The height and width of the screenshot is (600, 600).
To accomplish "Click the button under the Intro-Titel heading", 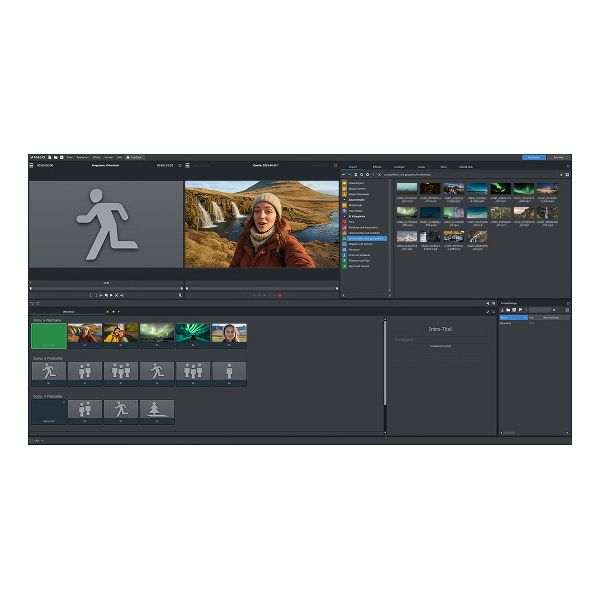I will coord(440,346).
